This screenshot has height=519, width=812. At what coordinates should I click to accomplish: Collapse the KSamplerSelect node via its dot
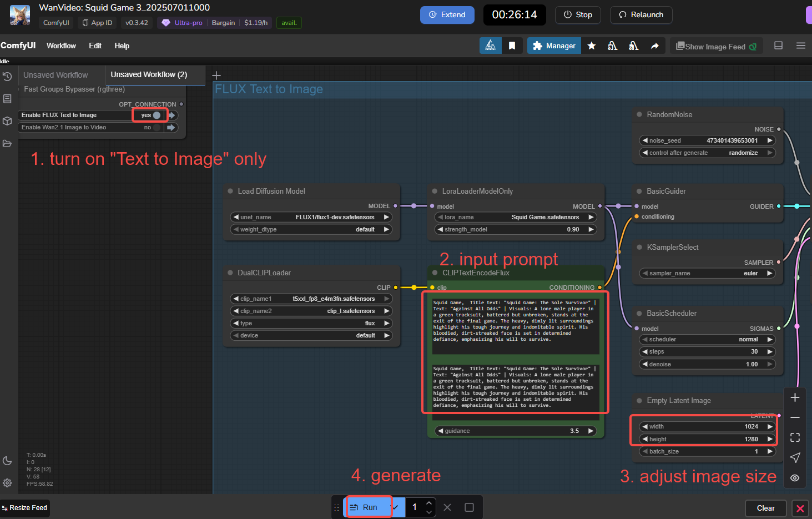click(x=639, y=247)
